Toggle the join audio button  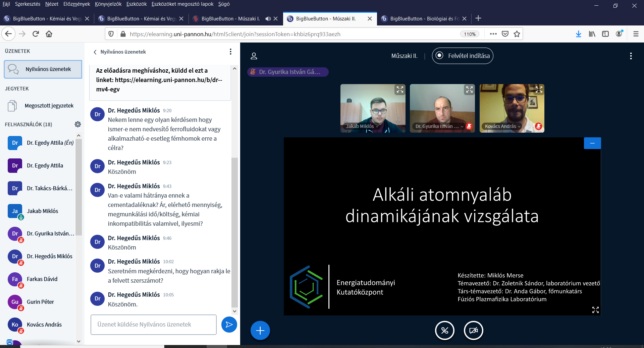(x=444, y=331)
